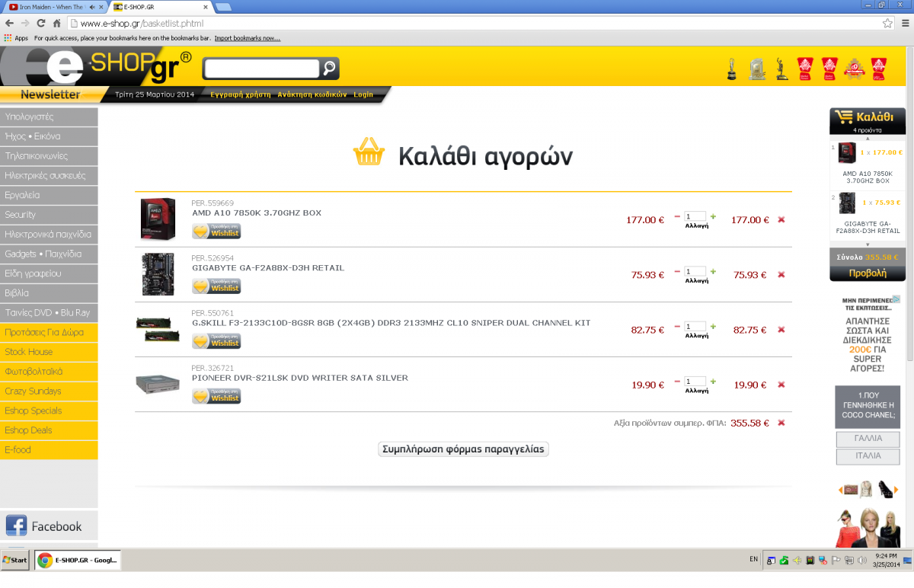Decrease quantity of AMD A10 7850K

click(677, 216)
